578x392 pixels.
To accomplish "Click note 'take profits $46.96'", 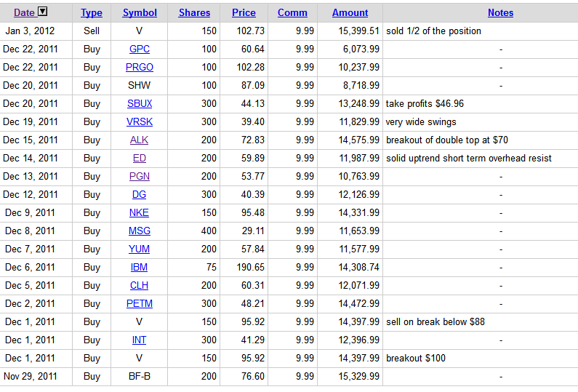I will (425, 103).
